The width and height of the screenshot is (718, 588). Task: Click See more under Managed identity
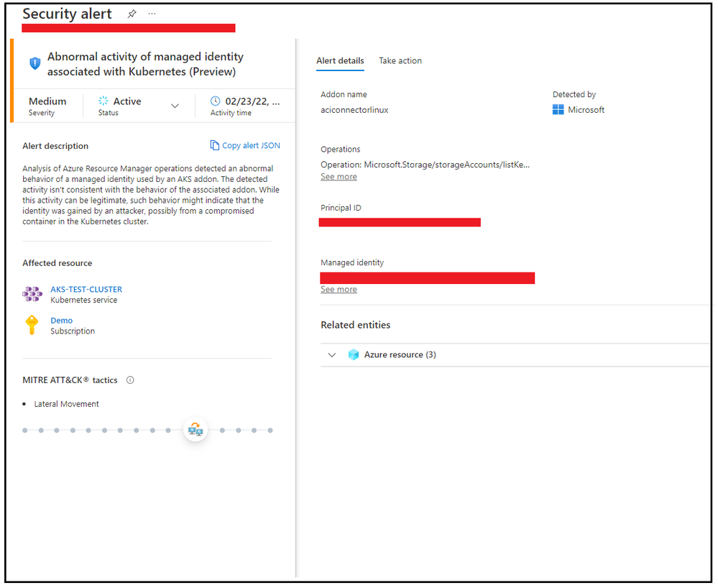point(339,290)
